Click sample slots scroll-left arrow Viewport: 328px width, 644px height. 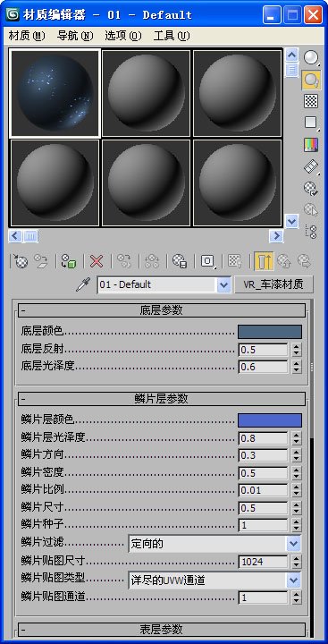[15, 236]
